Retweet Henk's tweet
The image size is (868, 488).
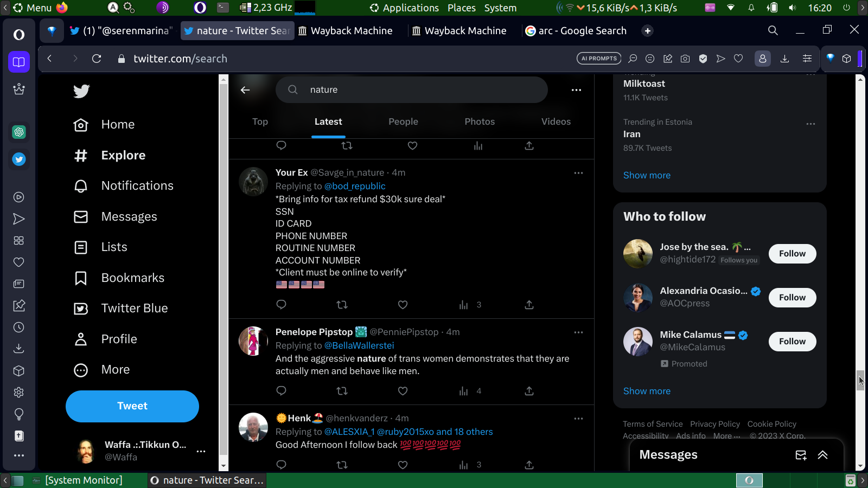(x=342, y=465)
